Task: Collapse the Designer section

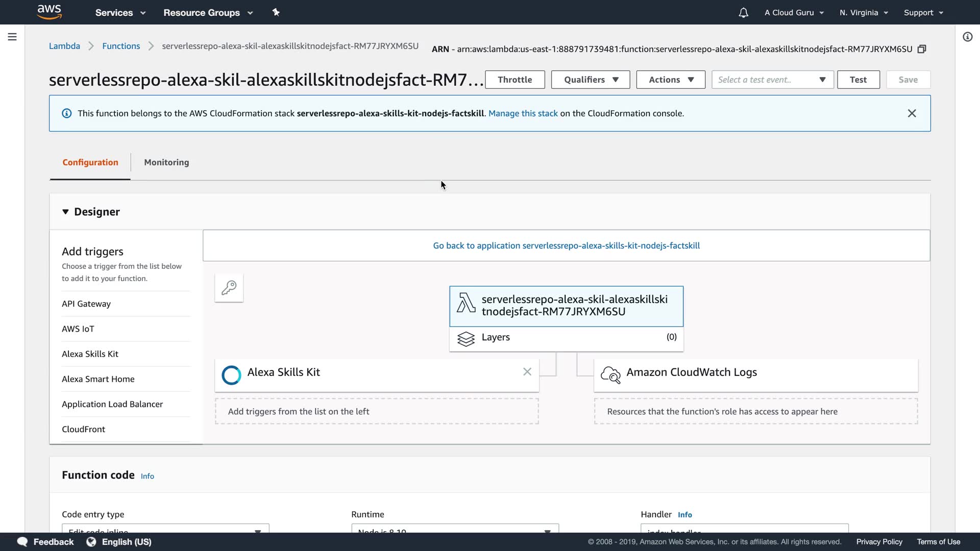Action: click(65, 212)
